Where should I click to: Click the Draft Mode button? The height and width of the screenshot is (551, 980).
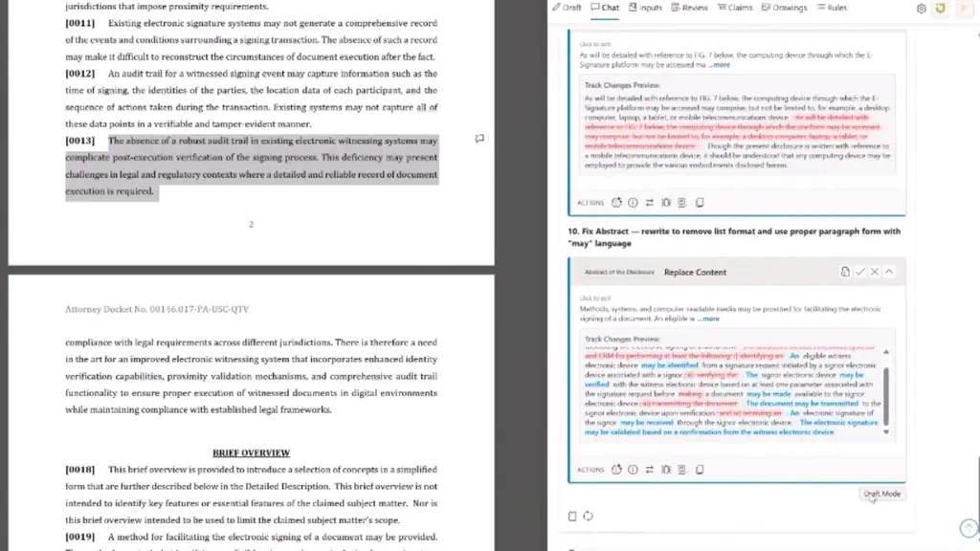pyautogui.click(x=881, y=494)
